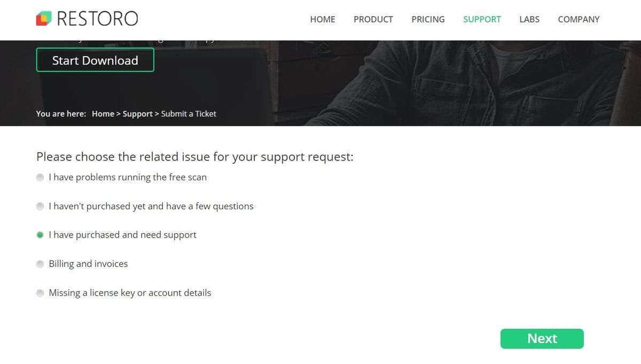
Task: Choose the Missing a license key radio
Action: click(40, 293)
